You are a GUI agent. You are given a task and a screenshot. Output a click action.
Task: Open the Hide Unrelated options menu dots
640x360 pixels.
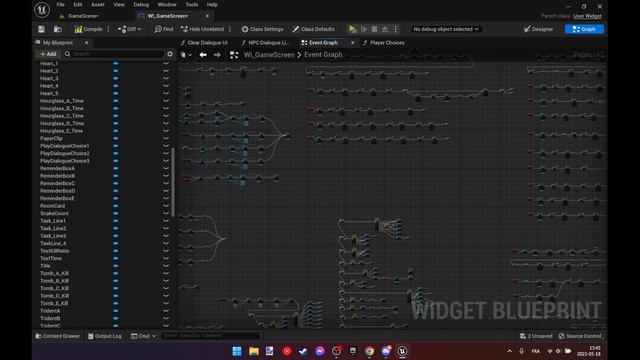pos(230,29)
